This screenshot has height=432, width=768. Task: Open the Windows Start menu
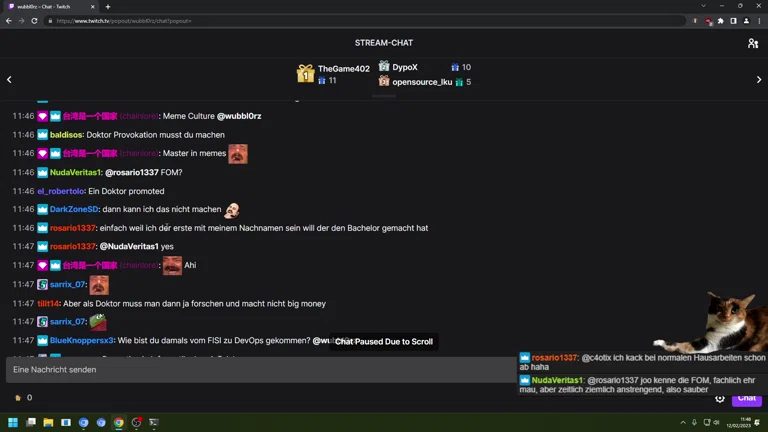[x=13, y=422]
